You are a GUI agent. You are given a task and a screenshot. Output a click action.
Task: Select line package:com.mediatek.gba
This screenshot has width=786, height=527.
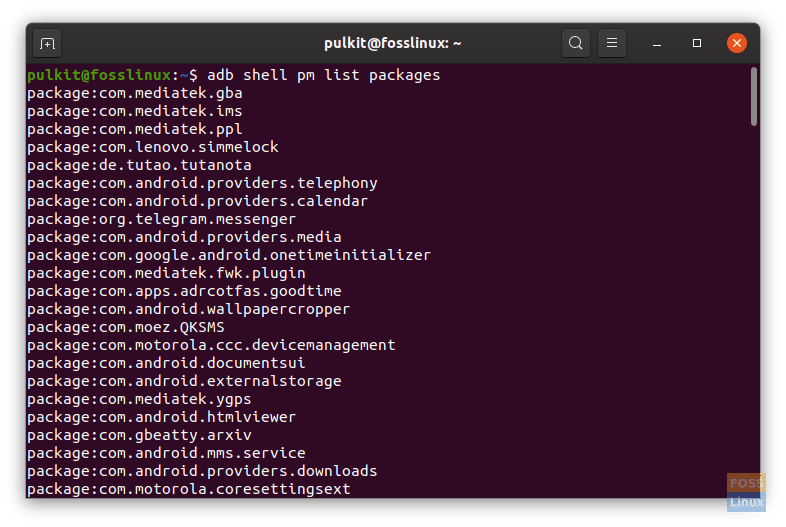tap(135, 93)
